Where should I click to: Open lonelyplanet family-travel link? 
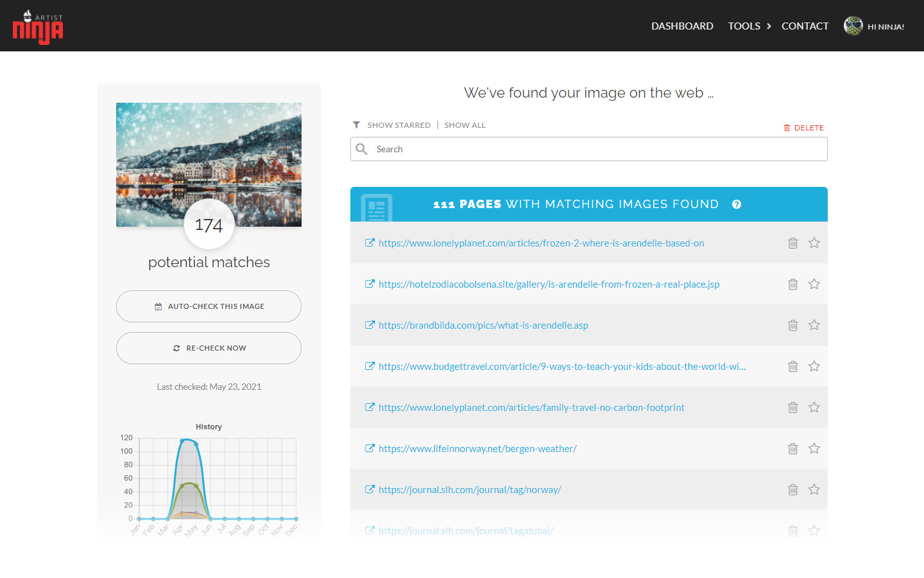[x=531, y=408]
